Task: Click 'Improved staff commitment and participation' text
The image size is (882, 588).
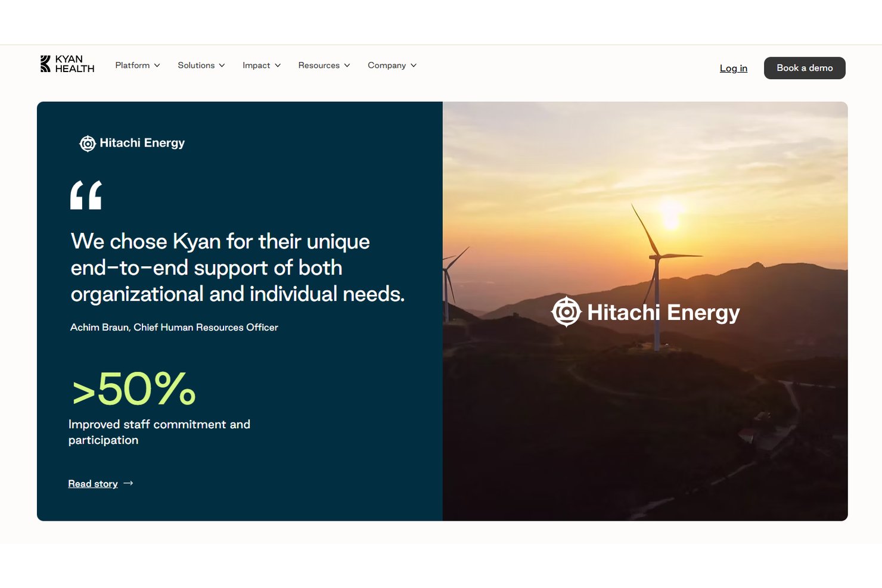Action: [159, 432]
